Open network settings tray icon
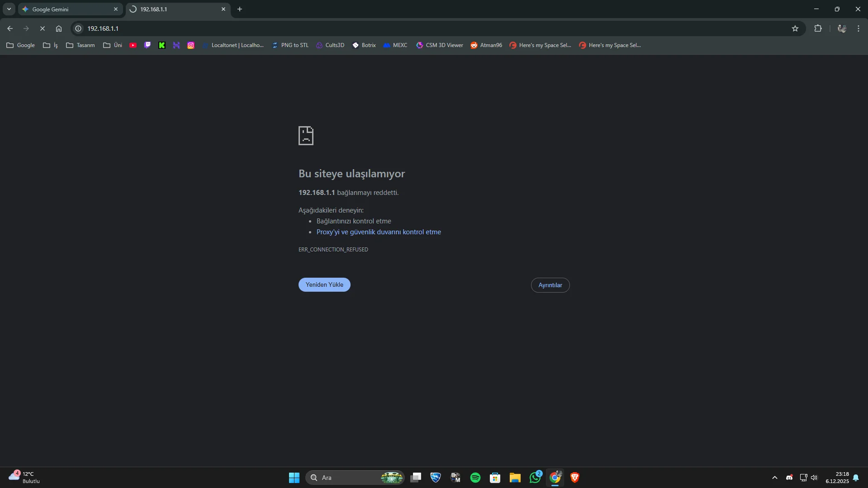The height and width of the screenshot is (488, 868). point(803,478)
